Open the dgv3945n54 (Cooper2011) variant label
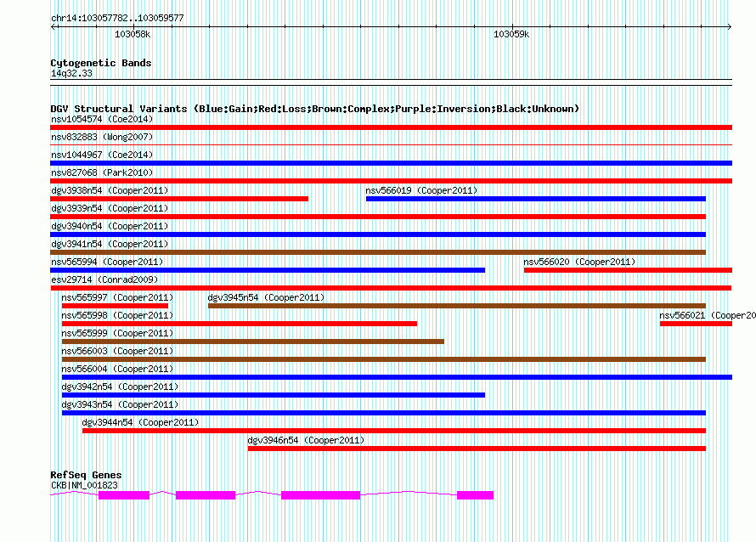The height and width of the screenshot is (542, 756). (266, 297)
